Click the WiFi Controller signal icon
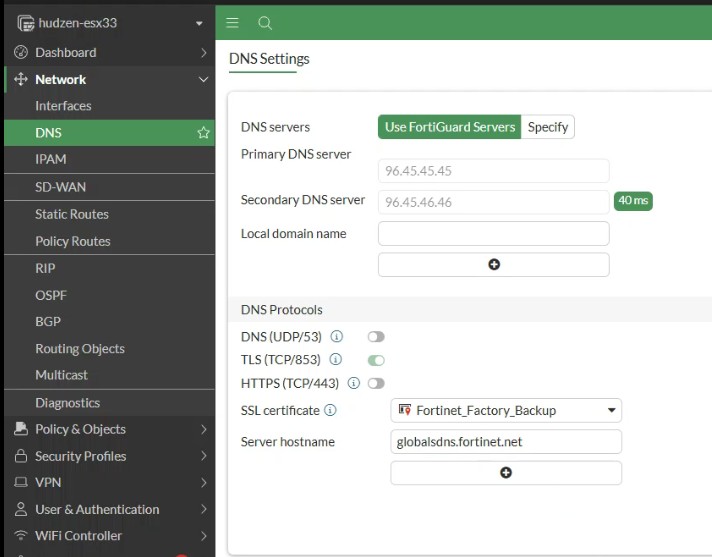This screenshot has height=557, width=712. pos(21,536)
